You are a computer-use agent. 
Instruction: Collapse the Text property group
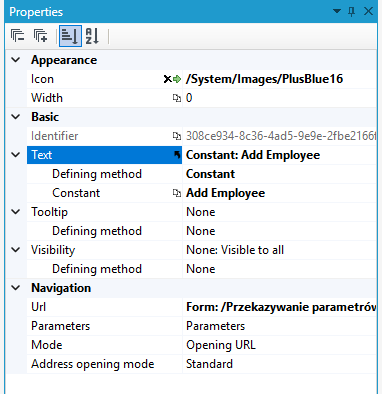coord(16,155)
